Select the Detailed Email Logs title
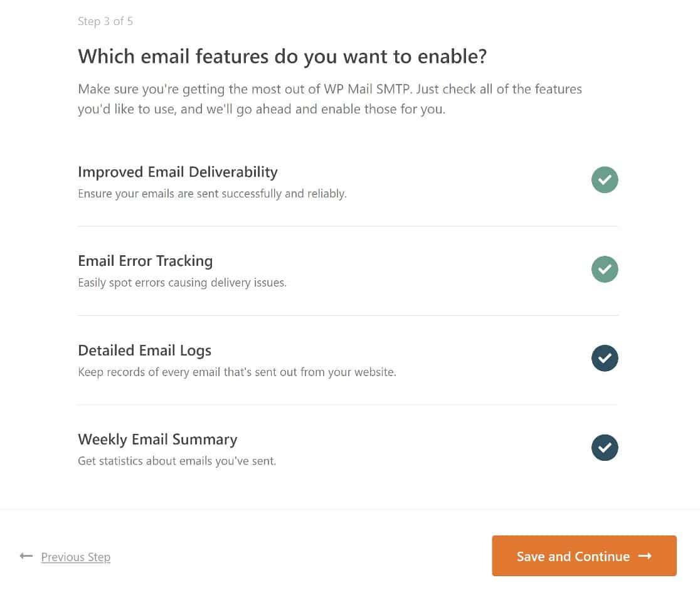Image resolution: width=700 pixels, height=595 pixels. [145, 350]
